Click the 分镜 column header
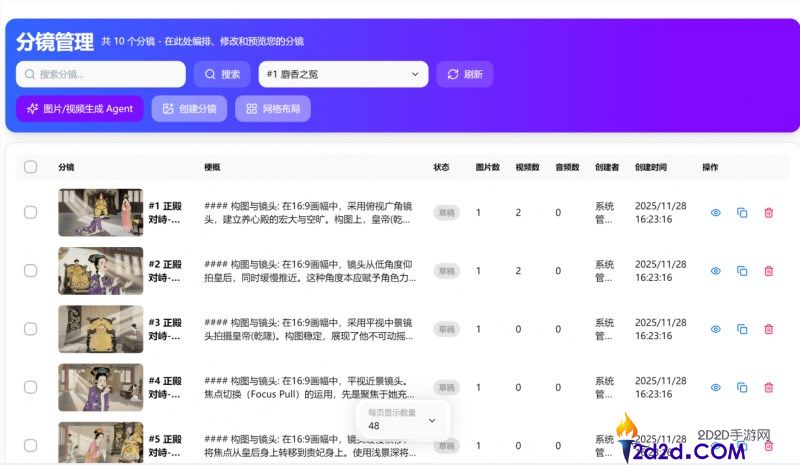This screenshot has width=800, height=465. pyautogui.click(x=66, y=167)
